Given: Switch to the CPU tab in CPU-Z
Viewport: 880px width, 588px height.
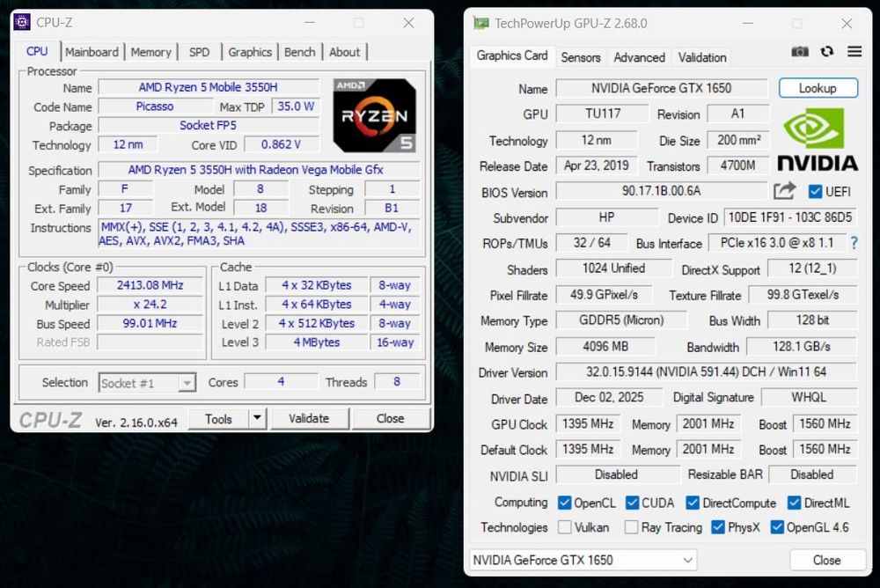Looking at the screenshot, I should click(x=37, y=52).
